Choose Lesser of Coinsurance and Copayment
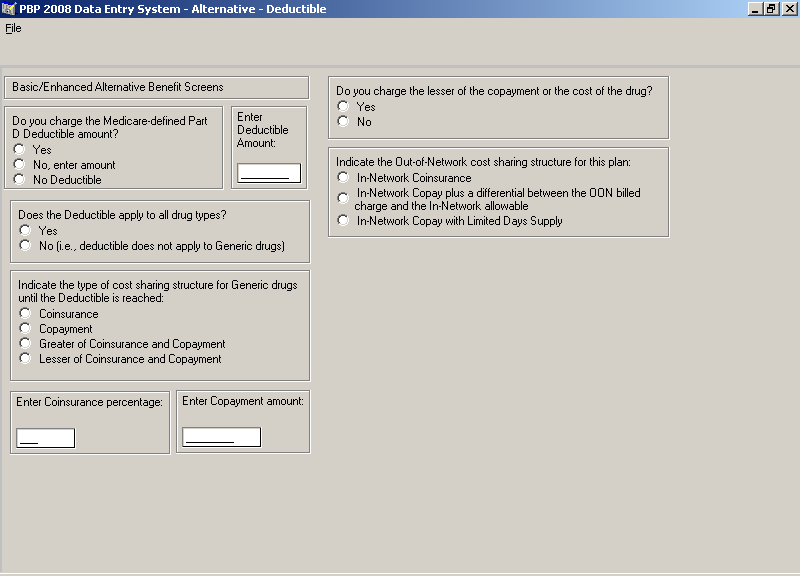 pyautogui.click(x=25, y=358)
